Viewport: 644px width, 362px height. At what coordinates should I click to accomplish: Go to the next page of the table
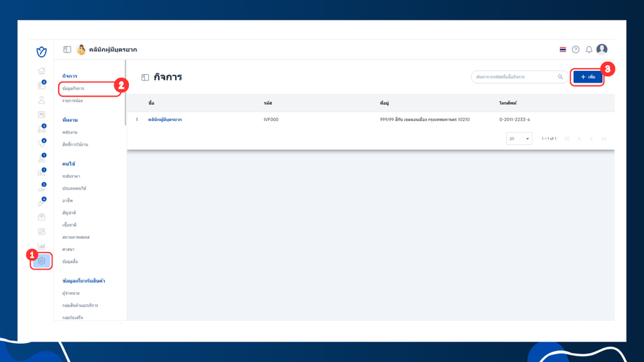pos(591,139)
